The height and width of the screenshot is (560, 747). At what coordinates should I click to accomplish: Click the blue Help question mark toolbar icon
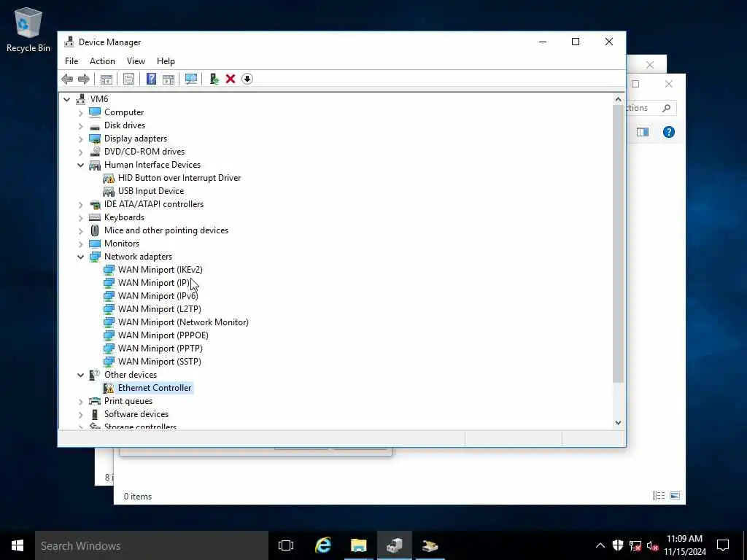(x=151, y=79)
